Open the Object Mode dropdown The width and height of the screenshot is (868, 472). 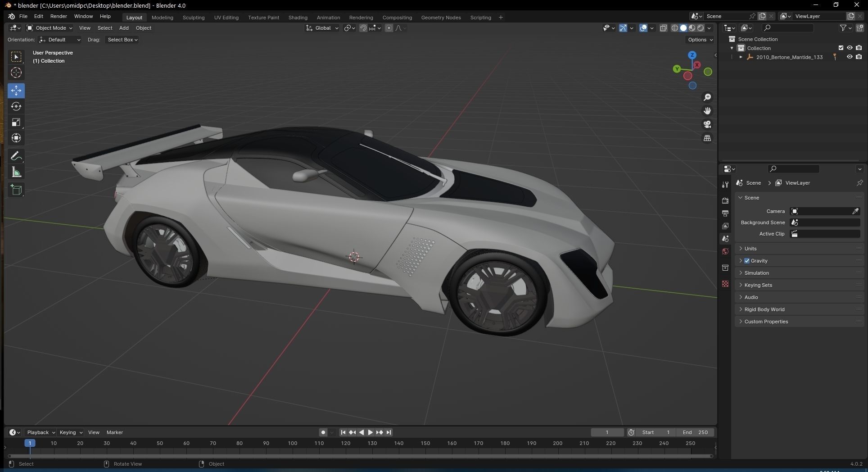(x=50, y=28)
